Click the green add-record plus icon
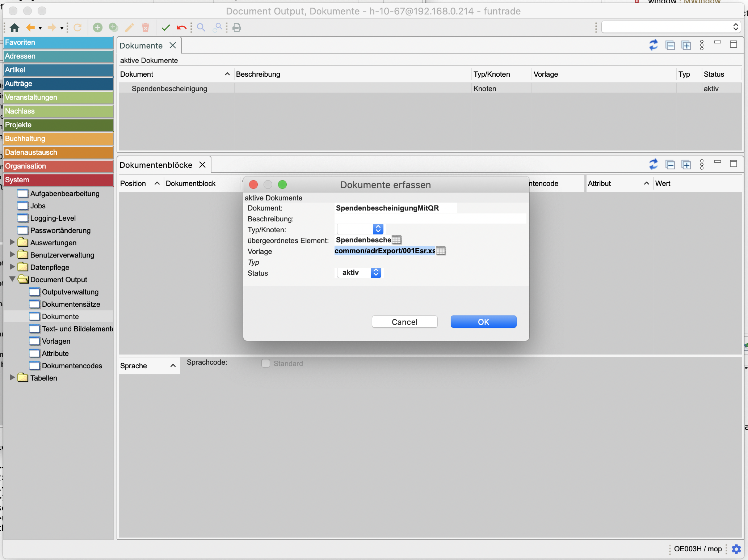 (x=97, y=27)
